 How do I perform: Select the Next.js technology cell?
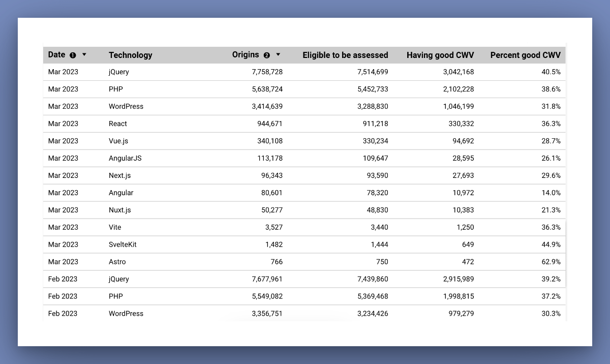(119, 175)
